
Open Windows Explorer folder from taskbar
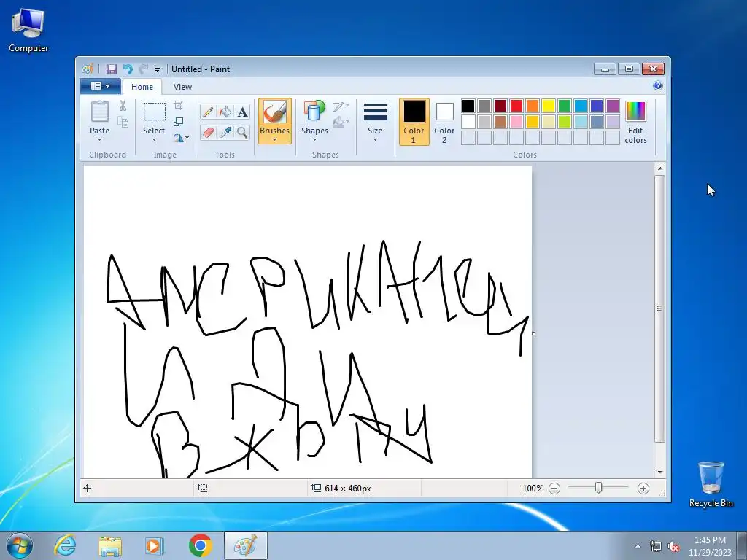pos(110,545)
